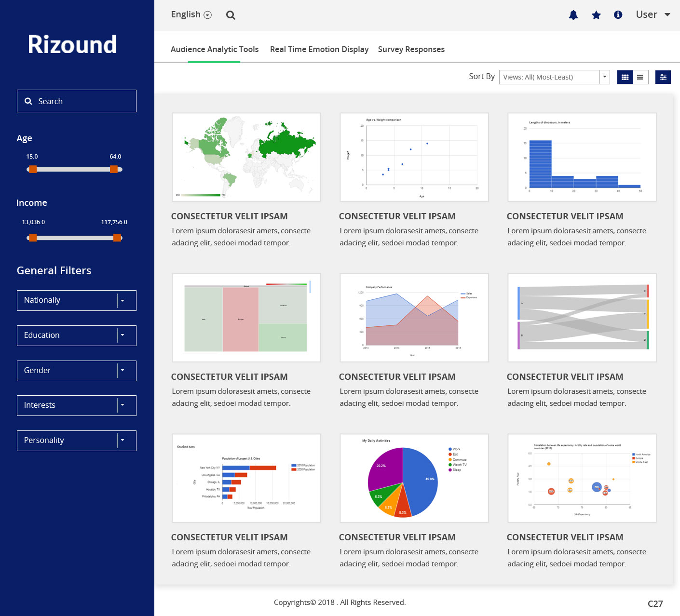This screenshot has width=680, height=616.
Task: Click the Sort By label
Action: point(482,76)
